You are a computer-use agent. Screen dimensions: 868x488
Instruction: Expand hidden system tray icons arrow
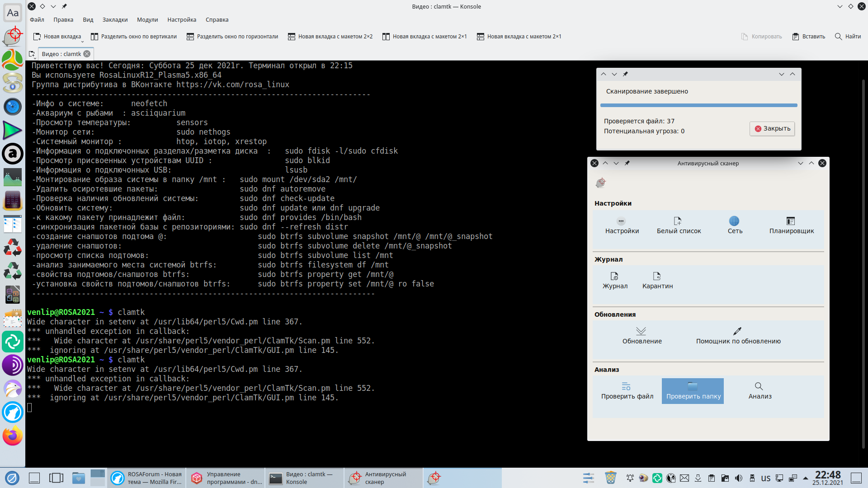pyautogui.click(x=806, y=478)
